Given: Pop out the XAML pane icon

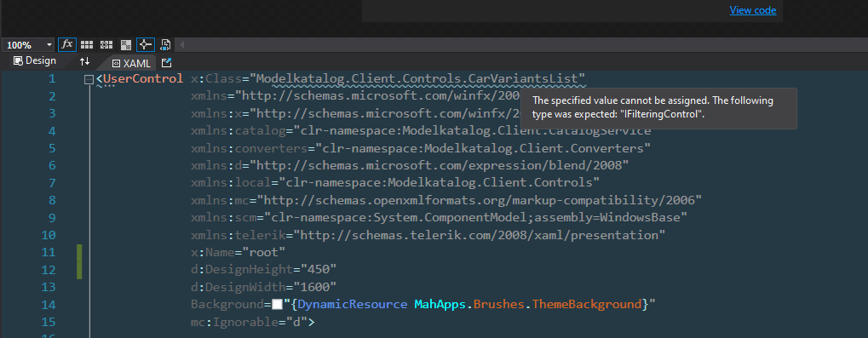Looking at the screenshot, I should 167,62.
